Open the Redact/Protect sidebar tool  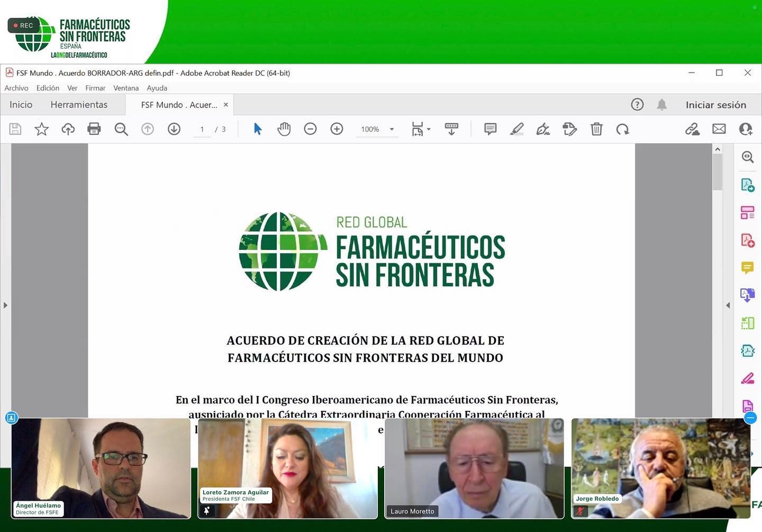[748, 350]
